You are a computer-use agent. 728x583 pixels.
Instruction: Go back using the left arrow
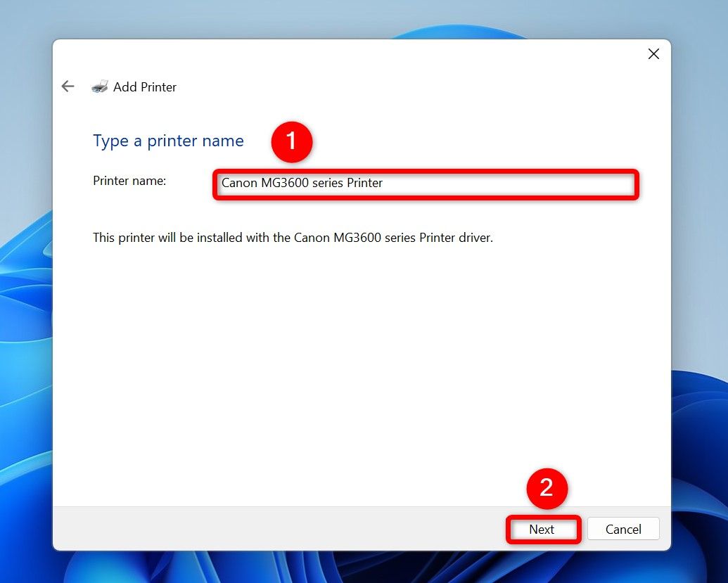[68, 87]
